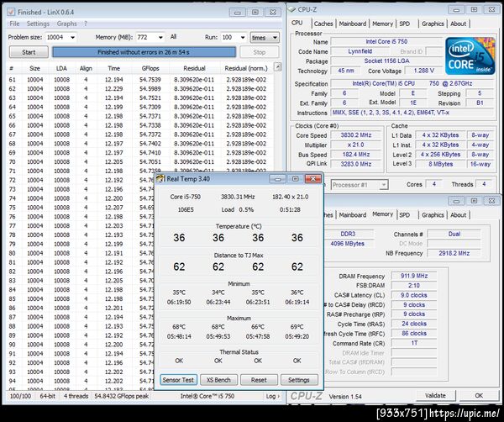504x422 pixels.
Task: Minimize the Real Temp window
Action: click(277, 179)
